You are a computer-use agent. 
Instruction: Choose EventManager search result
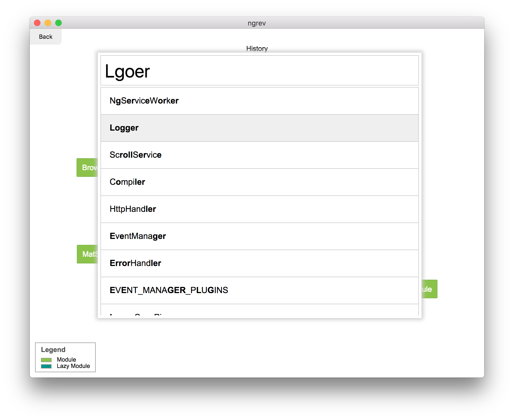click(259, 236)
